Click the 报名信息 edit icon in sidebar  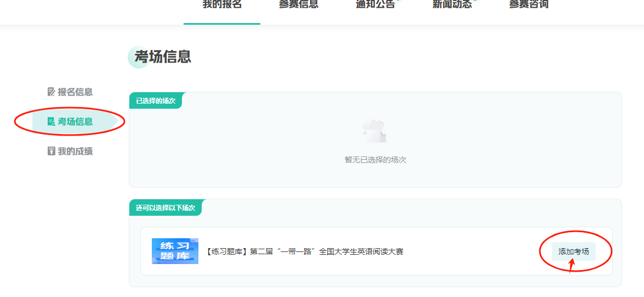52,92
